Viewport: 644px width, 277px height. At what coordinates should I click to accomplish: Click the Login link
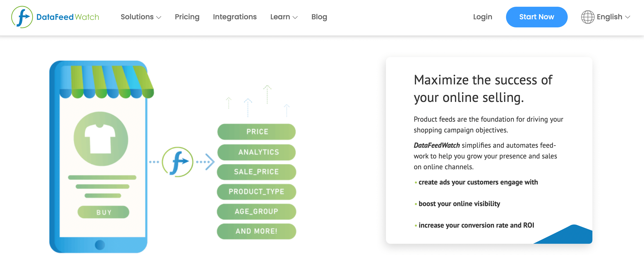(x=482, y=17)
